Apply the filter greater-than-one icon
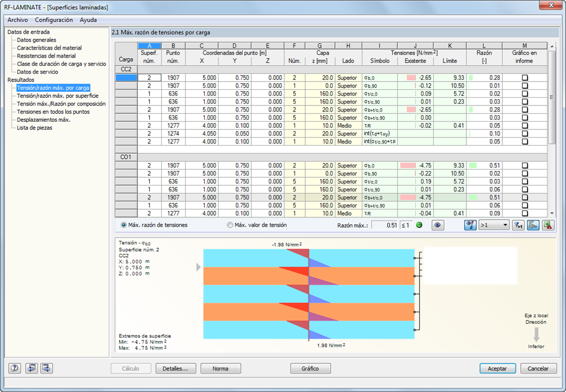 pyautogui.click(x=518, y=225)
